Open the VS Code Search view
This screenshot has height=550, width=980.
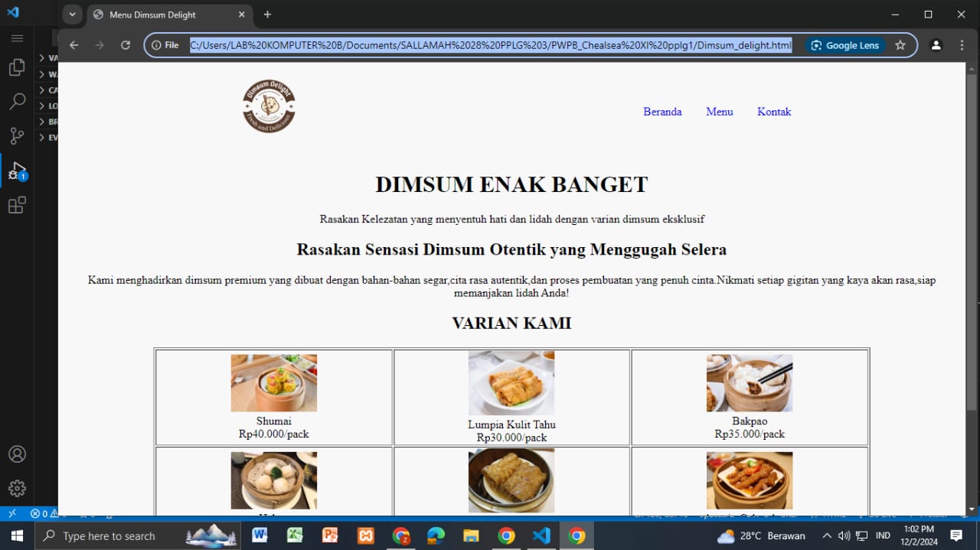(x=17, y=102)
